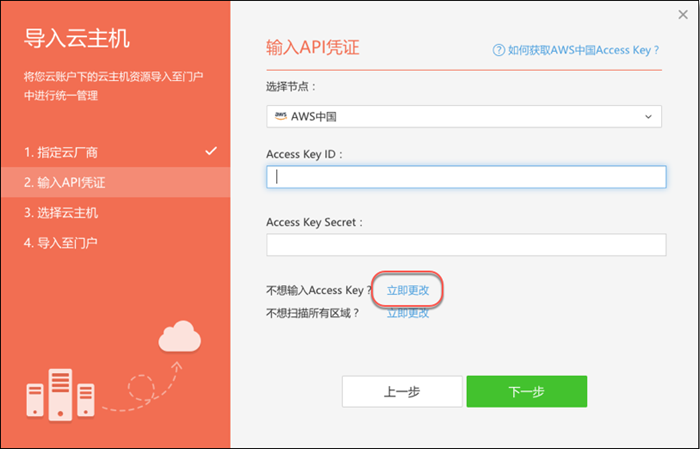This screenshot has width=700, height=449.
Task: Click the Access Key Secret field
Action: pos(466,245)
